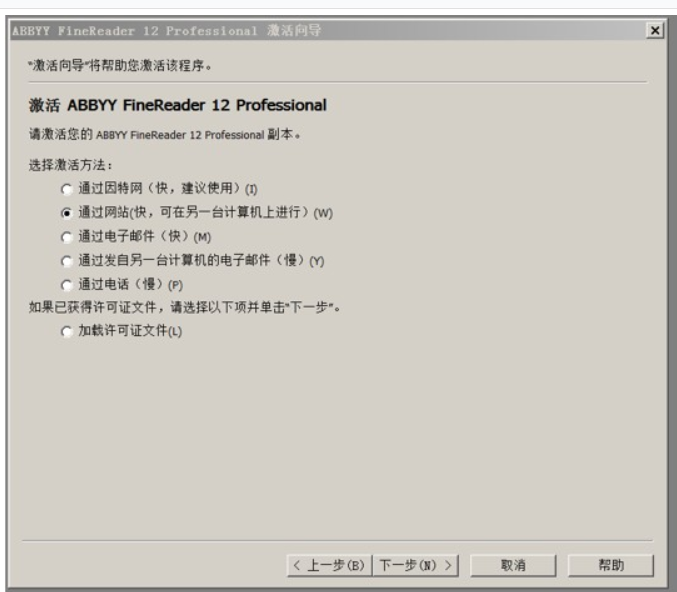Click the text 请激活您的 ABBYY FineReader 12 Professional 副本
Image resolution: width=677 pixels, height=592 pixels.
(x=165, y=135)
